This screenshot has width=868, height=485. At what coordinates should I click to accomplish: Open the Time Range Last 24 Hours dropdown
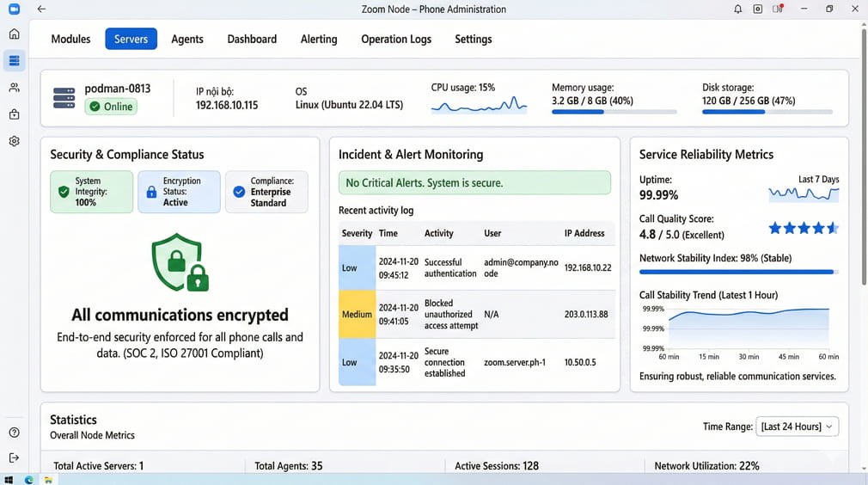pos(797,427)
